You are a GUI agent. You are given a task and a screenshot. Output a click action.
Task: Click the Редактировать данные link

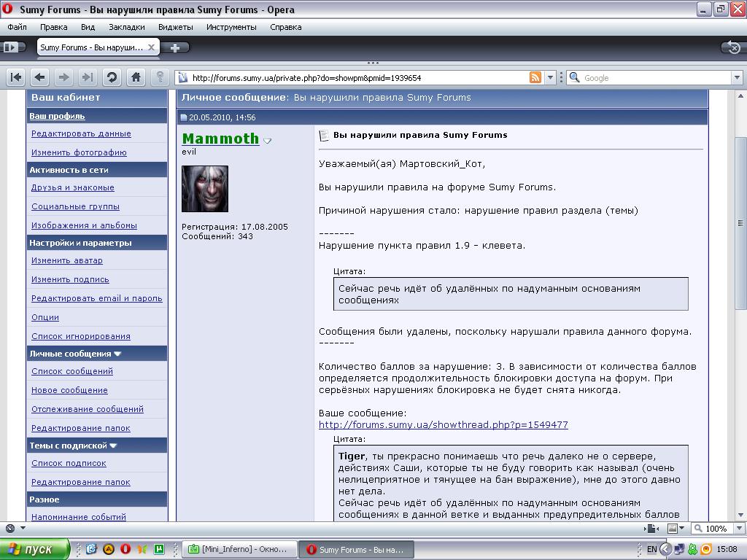[81, 133]
